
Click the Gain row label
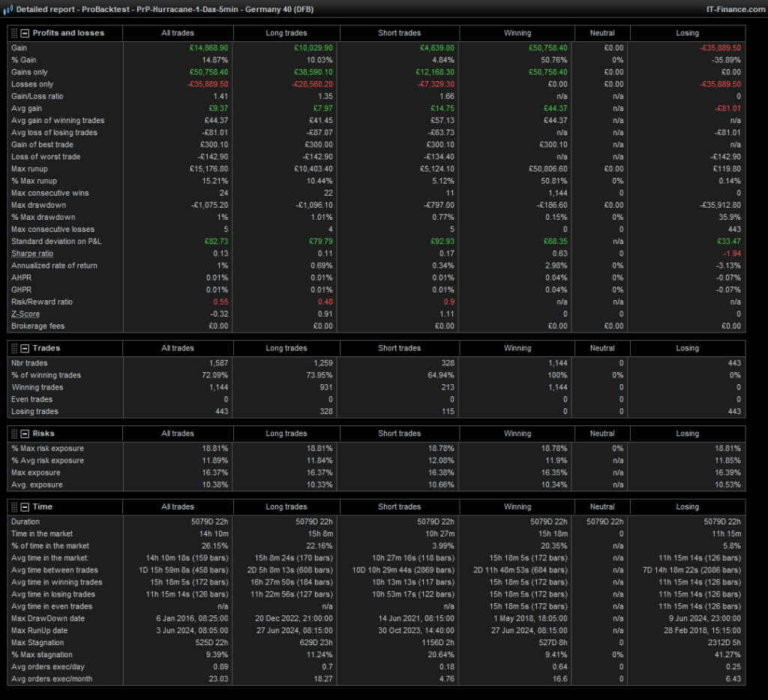coord(19,47)
